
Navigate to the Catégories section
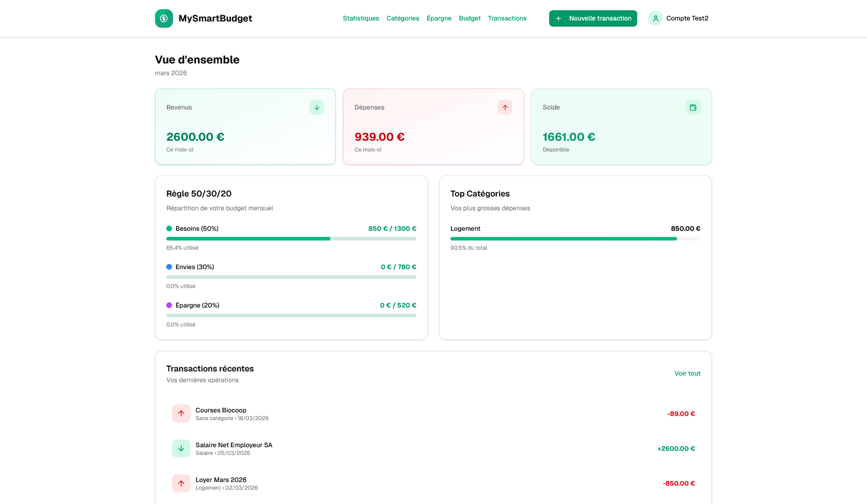coord(403,18)
